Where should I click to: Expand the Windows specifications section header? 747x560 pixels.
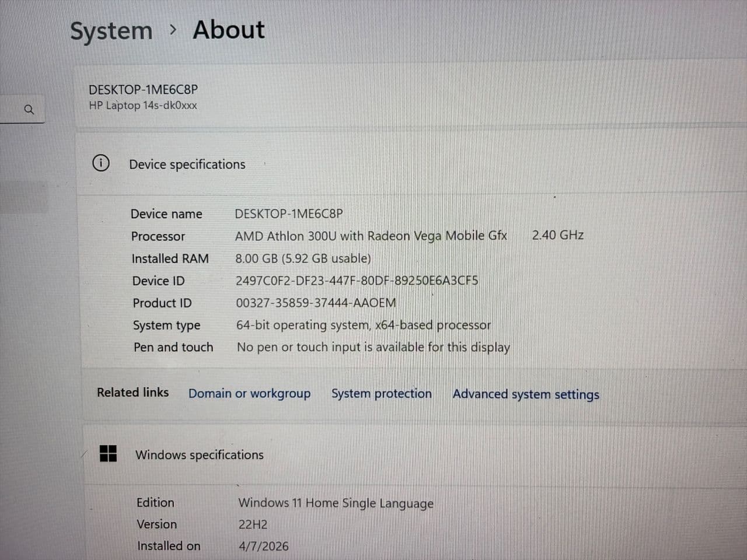(414, 454)
